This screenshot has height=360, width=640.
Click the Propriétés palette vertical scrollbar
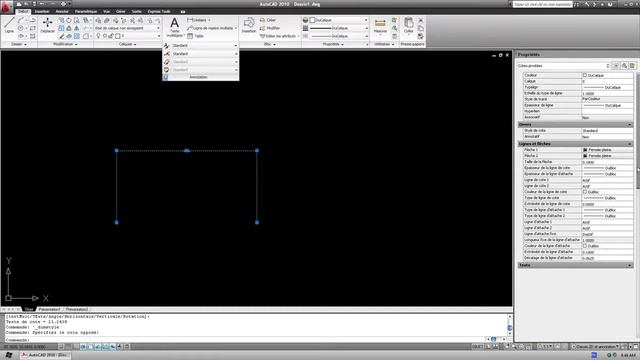click(637, 131)
